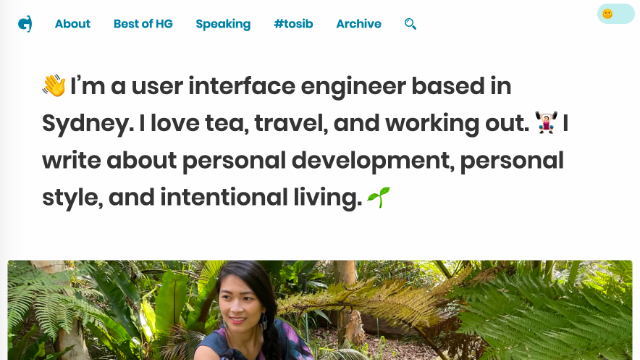The width and height of the screenshot is (640, 360).
Task: Click the sun face emoji knob
Action: (x=607, y=14)
